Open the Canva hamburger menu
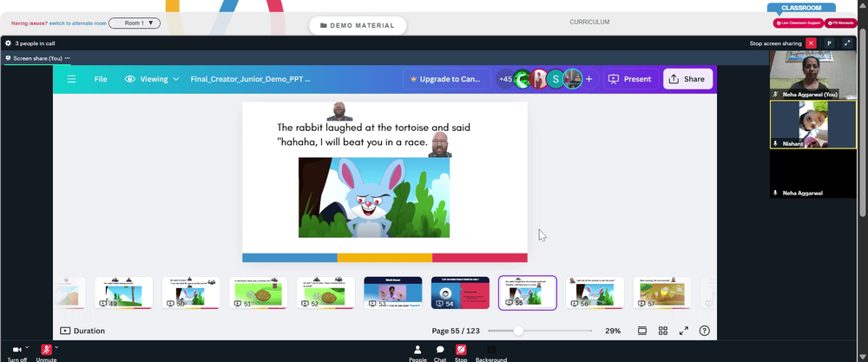 71,79
